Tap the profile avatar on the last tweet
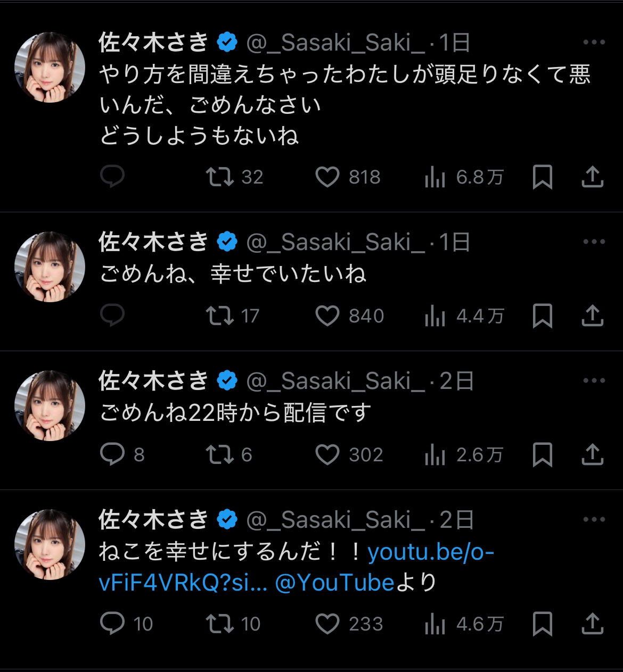This screenshot has height=672, width=623. [x=50, y=545]
